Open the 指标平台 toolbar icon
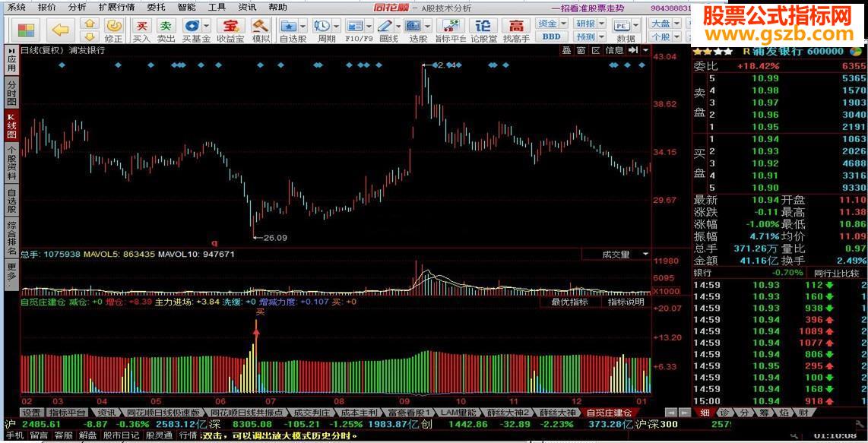 tap(451, 30)
